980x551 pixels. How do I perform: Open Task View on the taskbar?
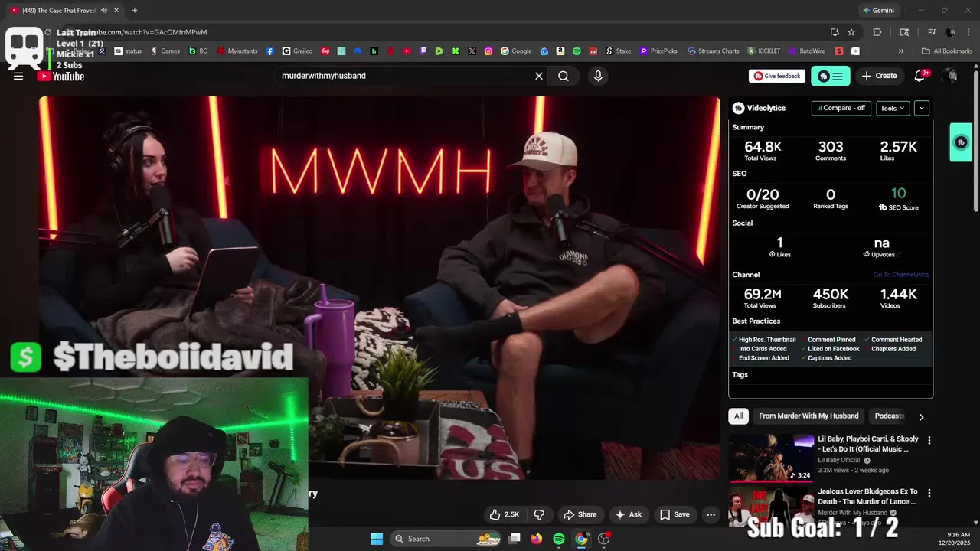point(514,539)
